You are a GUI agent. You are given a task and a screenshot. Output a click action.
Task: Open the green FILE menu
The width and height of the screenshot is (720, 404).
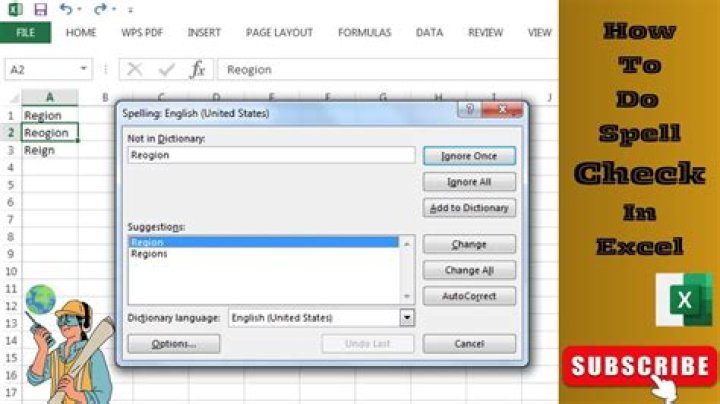(x=25, y=32)
